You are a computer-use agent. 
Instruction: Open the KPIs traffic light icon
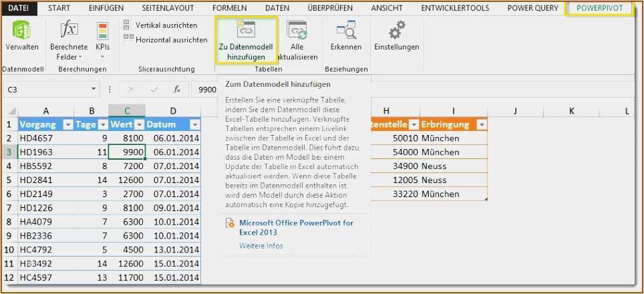click(x=102, y=31)
